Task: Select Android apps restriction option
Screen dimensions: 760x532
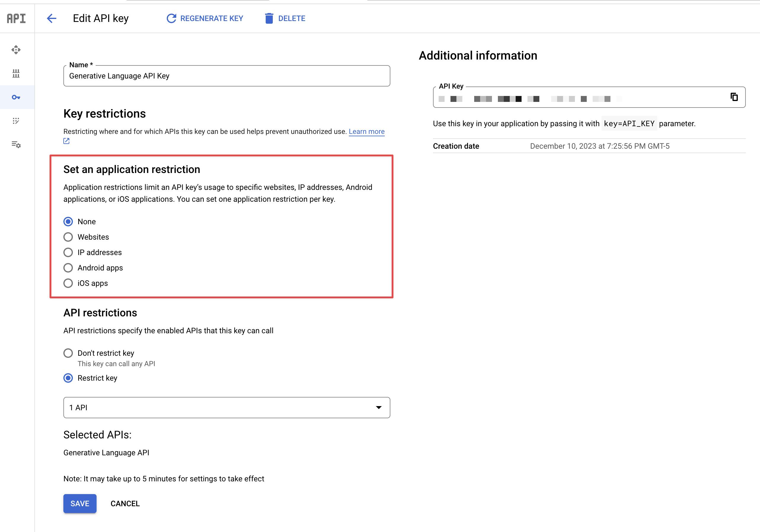Action: coord(68,268)
